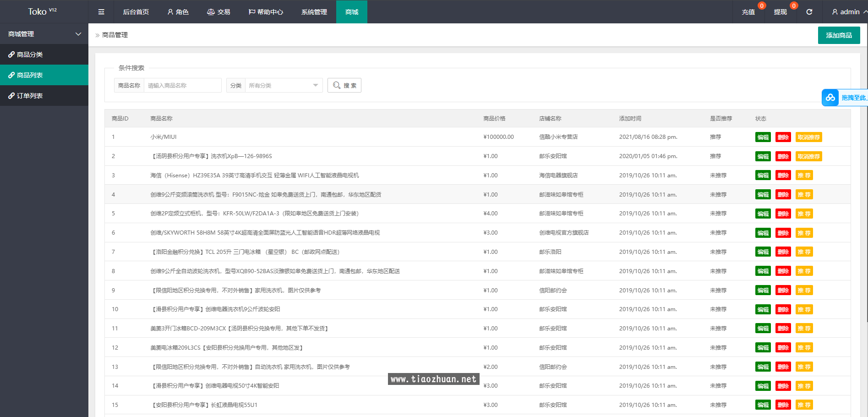Image resolution: width=868 pixels, height=417 pixels.
Task: Click the blue cloud drag-here icon
Action: pyautogui.click(x=830, y=98)
